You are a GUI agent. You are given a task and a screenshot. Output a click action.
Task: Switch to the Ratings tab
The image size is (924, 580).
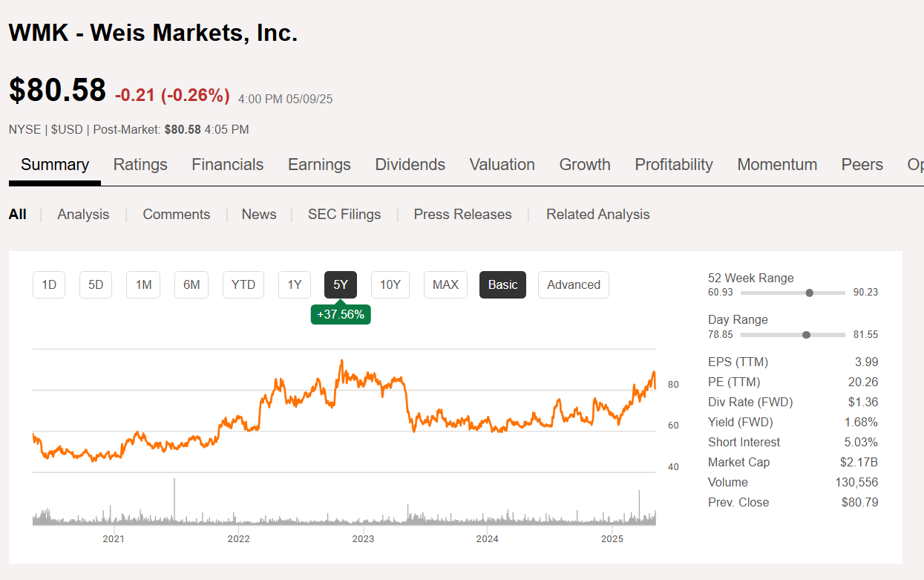140,165
